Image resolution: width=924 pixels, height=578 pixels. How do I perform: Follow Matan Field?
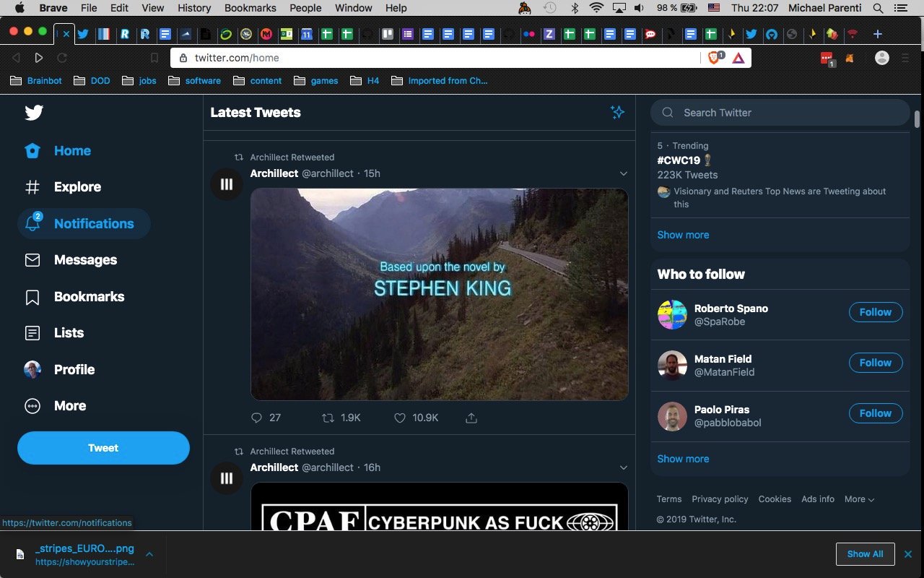(x=876, y=363)
